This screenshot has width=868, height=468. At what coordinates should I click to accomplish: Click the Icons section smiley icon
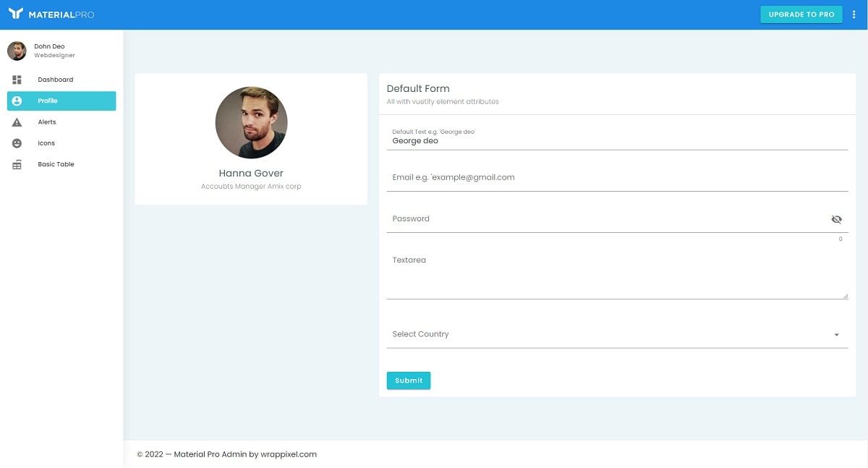(17, 142)
